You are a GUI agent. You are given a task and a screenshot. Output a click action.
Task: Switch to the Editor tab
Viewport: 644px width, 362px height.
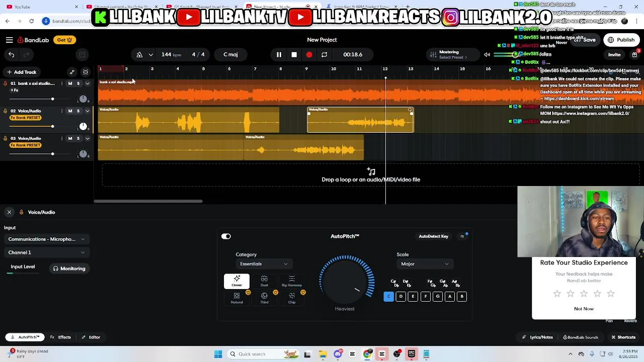(x=91, y=337)
